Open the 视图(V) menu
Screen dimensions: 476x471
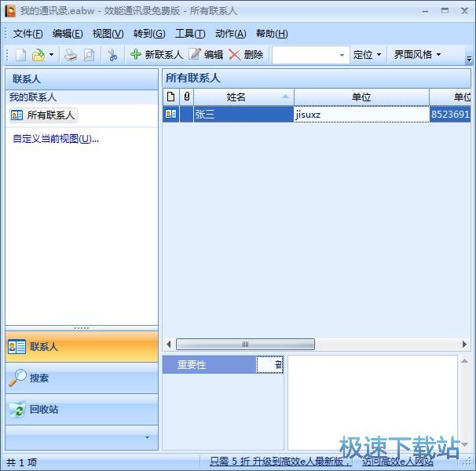(108, 34)
